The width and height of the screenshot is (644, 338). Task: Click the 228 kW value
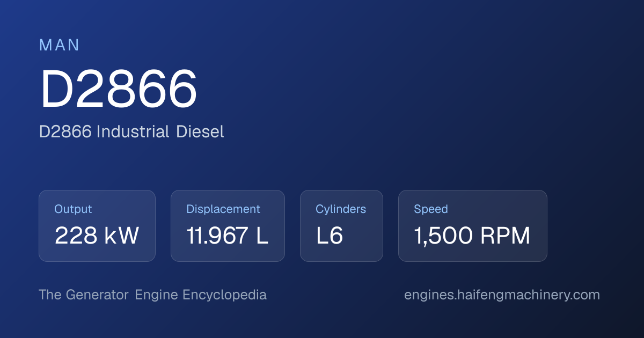[97, 236]
